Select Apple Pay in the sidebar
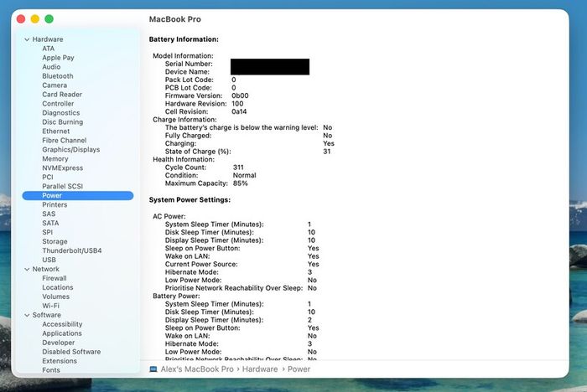This screenshot has height=392, width=587. (58, 58)
